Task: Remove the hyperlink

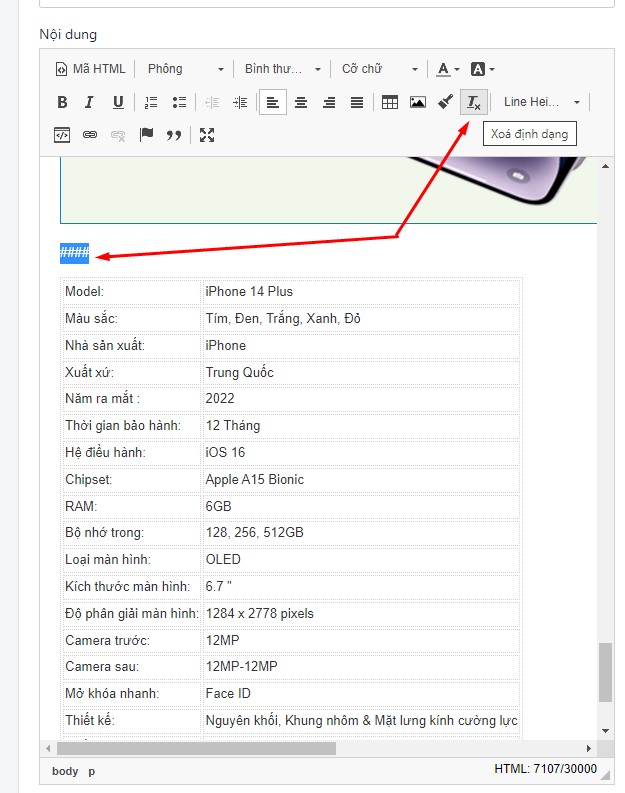Action: pos(118,135)
